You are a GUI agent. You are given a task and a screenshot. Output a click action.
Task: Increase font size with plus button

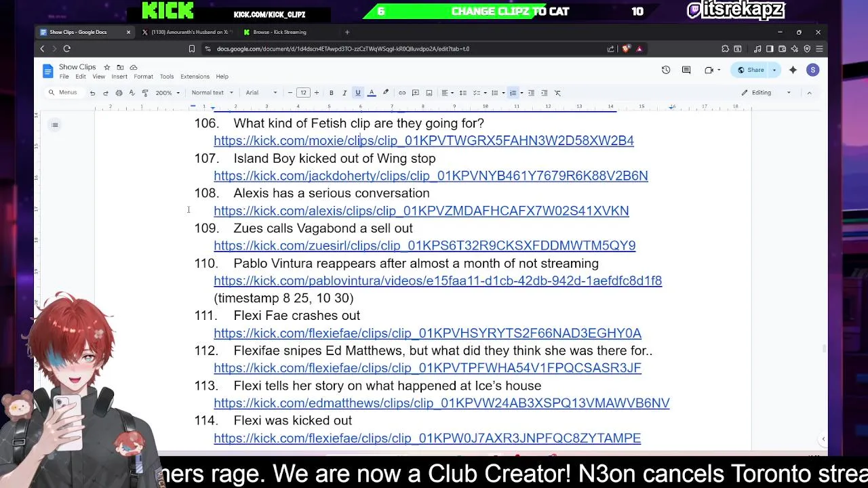(x=316, y=93)
